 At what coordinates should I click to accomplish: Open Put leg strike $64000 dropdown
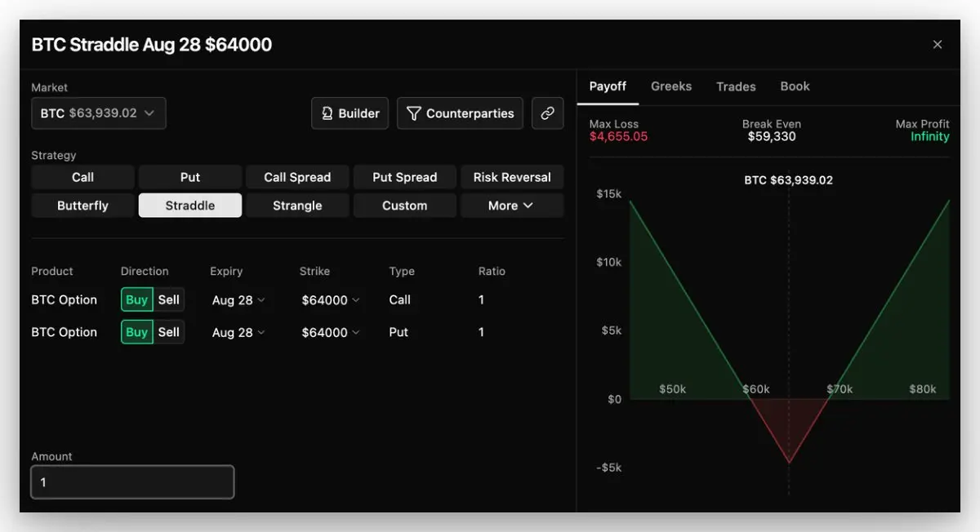[331, 333]
